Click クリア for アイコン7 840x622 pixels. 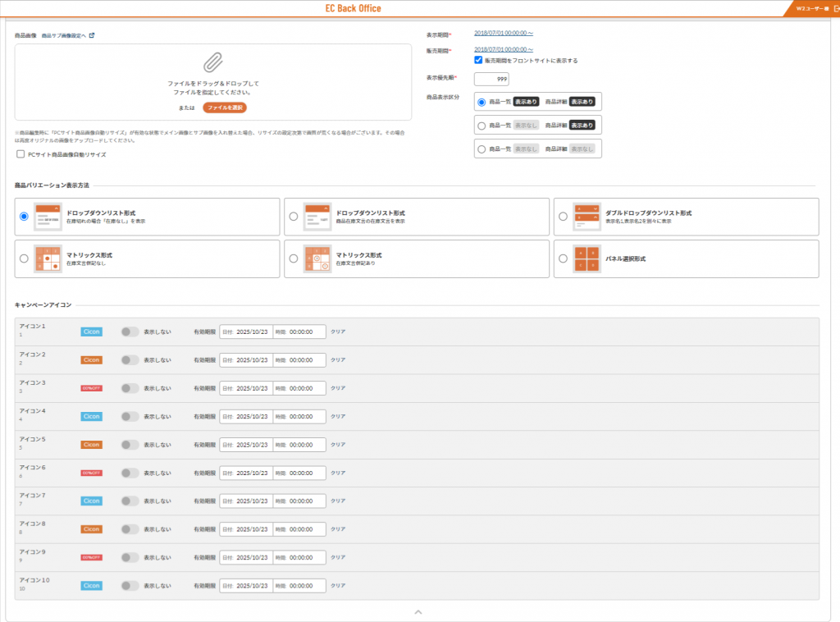(338, 501)
